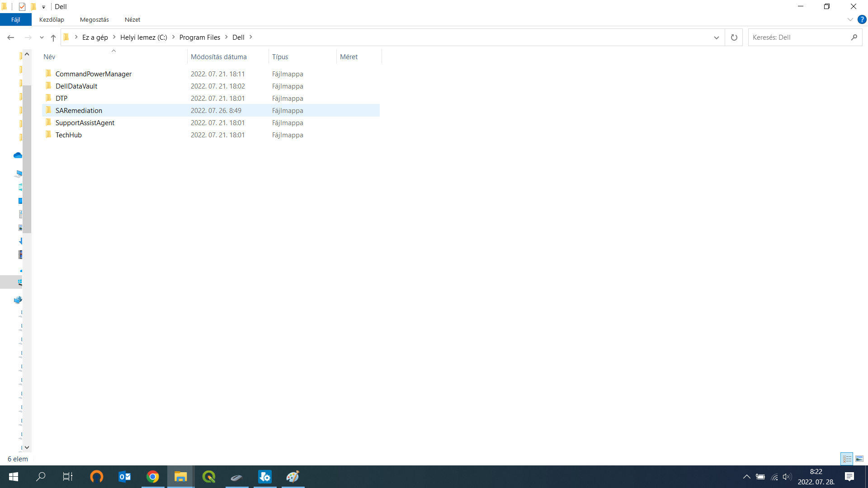
Task: Sort by the Típus column header
Action: (302, 57)
